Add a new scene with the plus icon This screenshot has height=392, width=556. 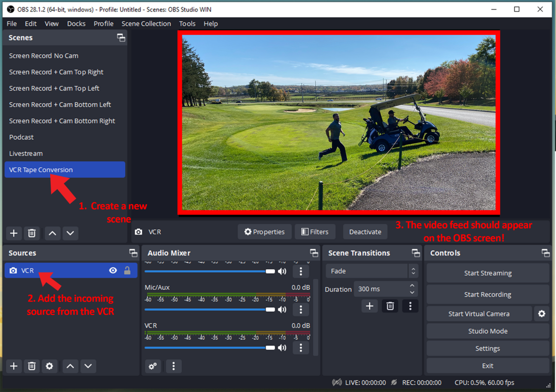coord(14,233)
